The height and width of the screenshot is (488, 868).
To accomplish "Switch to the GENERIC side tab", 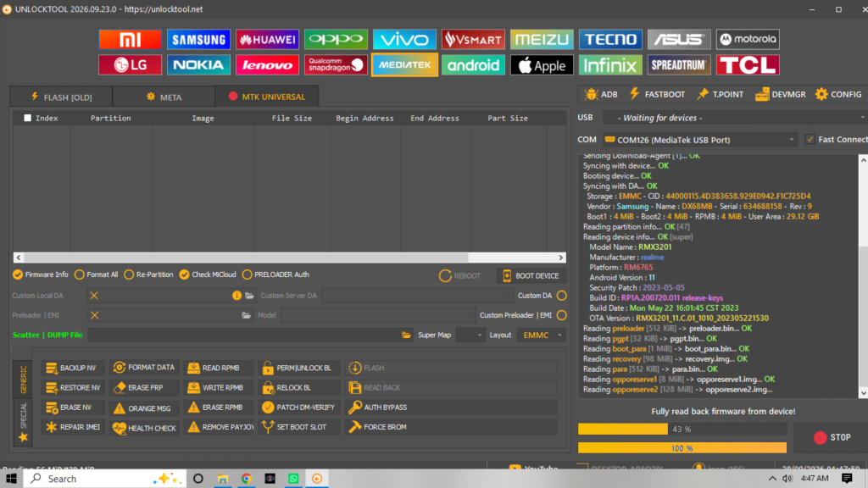I will 23,380.
